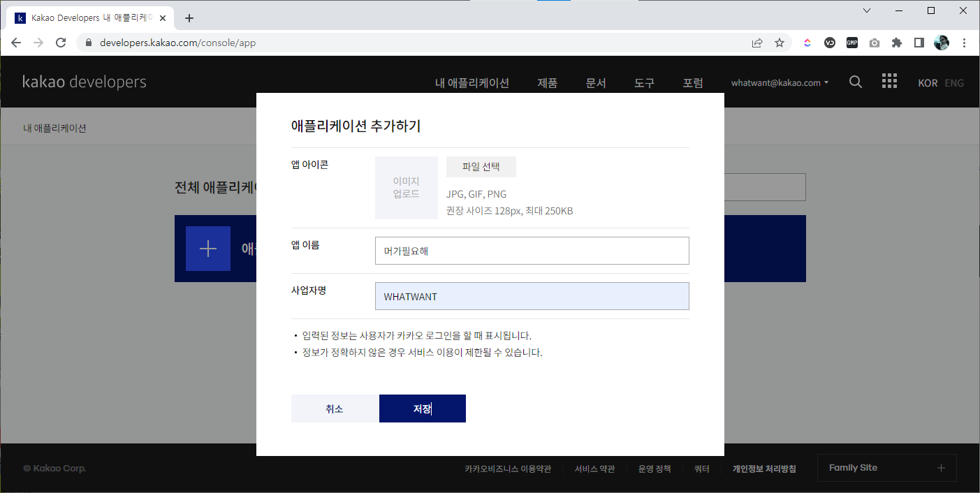Switch language to KOR
980x493 pixels.
coord(928,82)
